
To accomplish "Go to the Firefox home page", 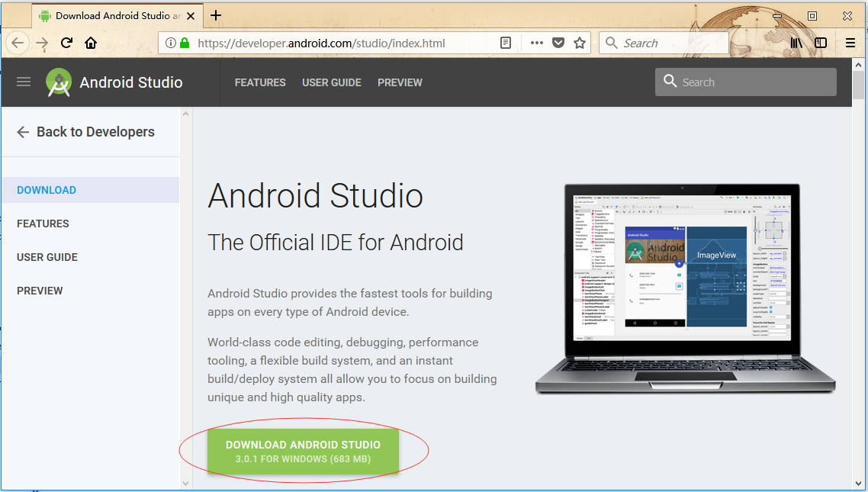I will [91, 43].
